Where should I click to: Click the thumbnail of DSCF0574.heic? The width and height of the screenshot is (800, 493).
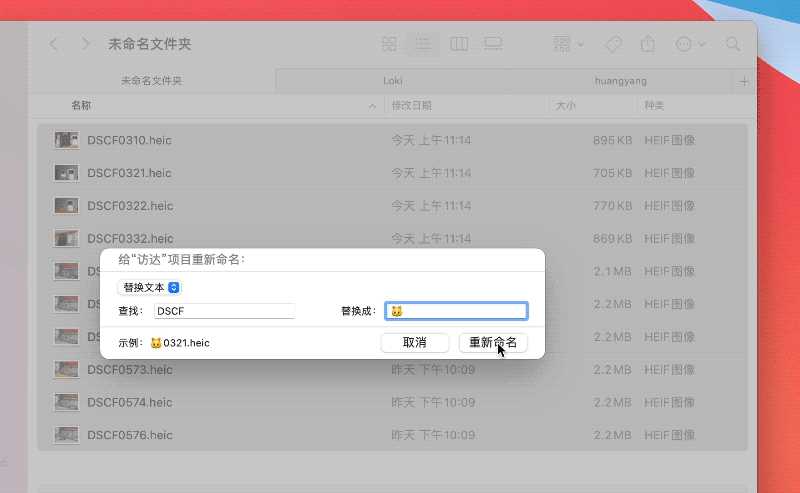pos(67,402)
